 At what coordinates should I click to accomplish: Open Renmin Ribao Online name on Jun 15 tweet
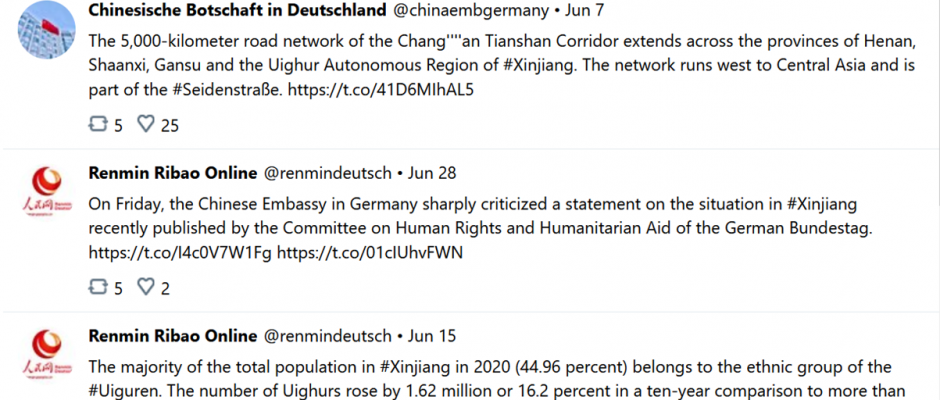[x=173, y=336]
